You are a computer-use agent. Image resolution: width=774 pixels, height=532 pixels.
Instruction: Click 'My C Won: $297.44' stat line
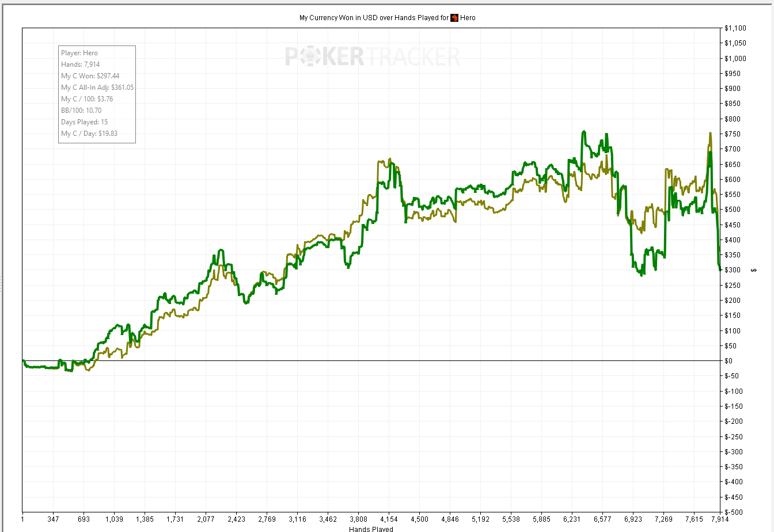coord(90,76)
